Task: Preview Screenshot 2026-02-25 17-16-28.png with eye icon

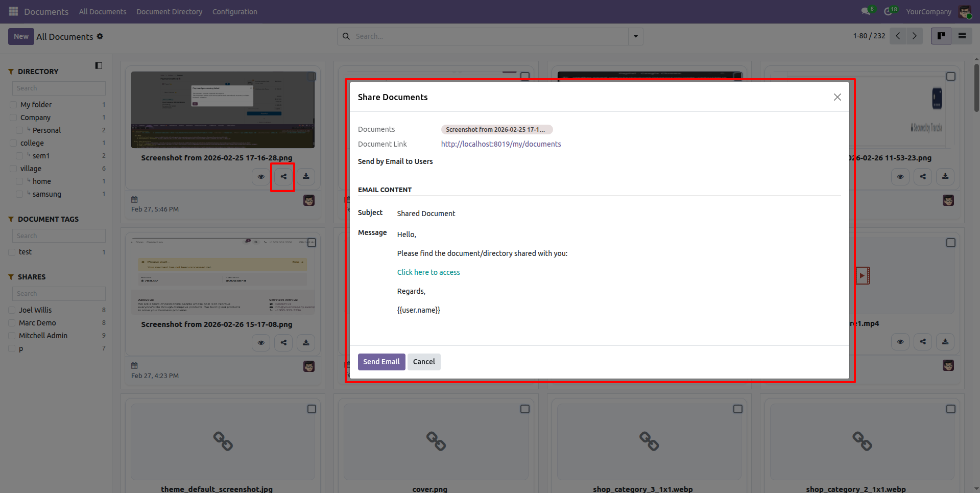Action: tap(261, 177)
